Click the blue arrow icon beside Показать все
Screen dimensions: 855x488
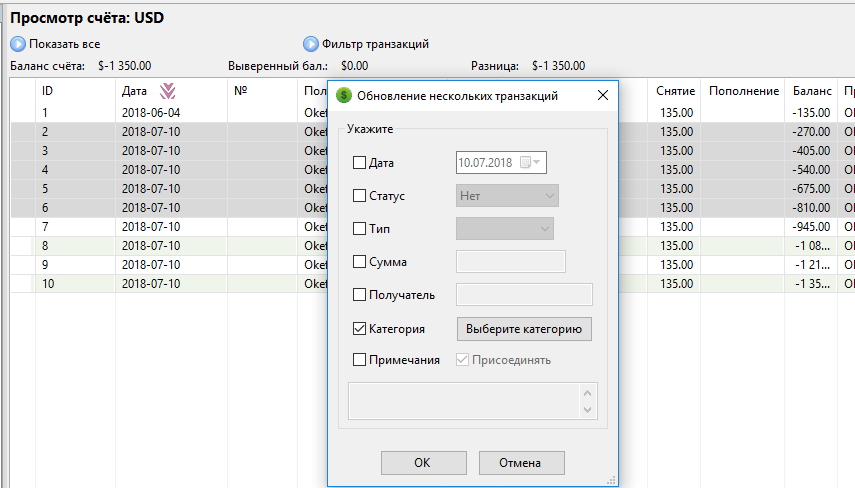click(x=18, y=44)
